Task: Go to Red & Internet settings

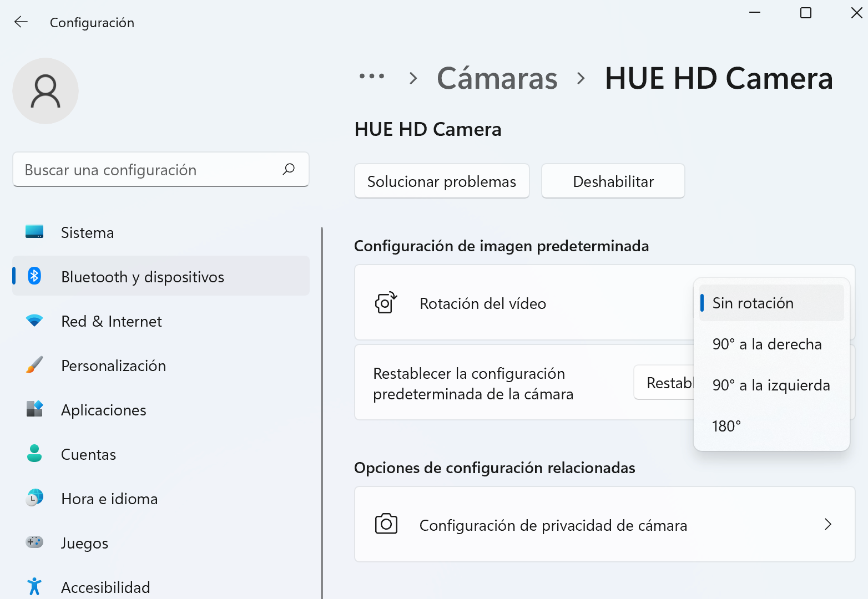Action: point(161,321)
